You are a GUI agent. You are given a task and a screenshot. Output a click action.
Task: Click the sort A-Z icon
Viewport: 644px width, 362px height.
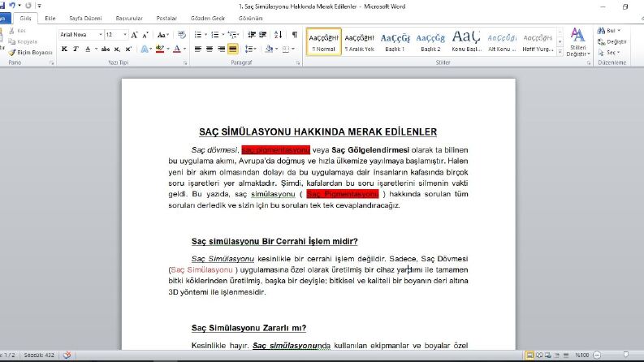(278, 35)
